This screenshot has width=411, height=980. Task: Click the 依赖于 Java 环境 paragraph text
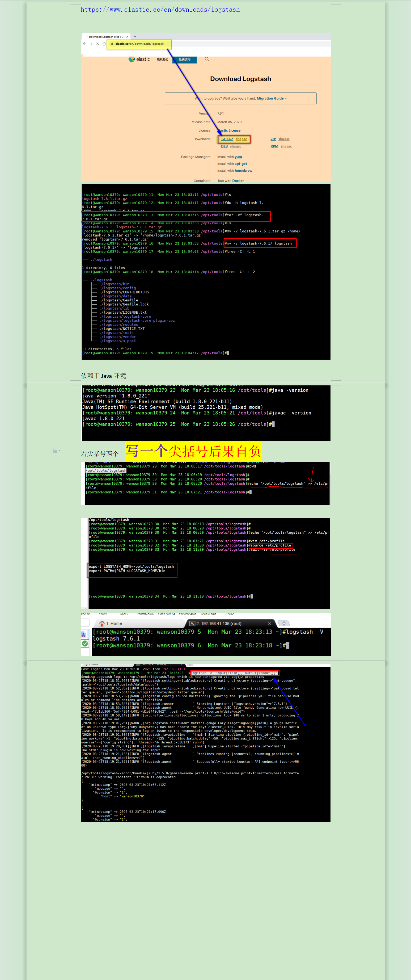[103, 376]
